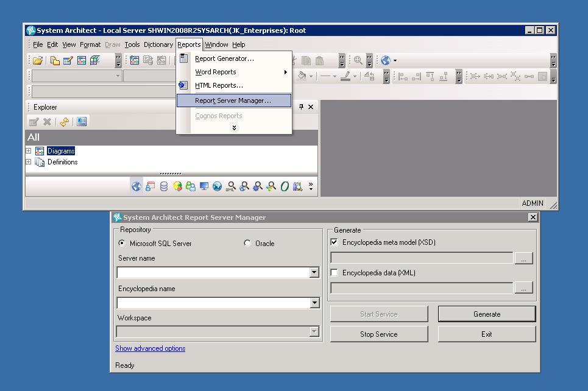Open the line style dropdown arrow
This screenshot has width=588, height=391.
335,77
